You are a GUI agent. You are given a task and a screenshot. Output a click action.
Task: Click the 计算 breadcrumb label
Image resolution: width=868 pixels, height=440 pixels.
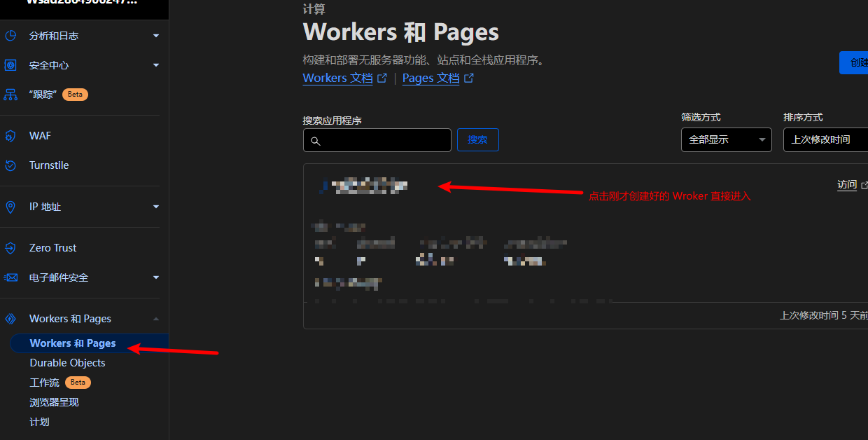314,10
